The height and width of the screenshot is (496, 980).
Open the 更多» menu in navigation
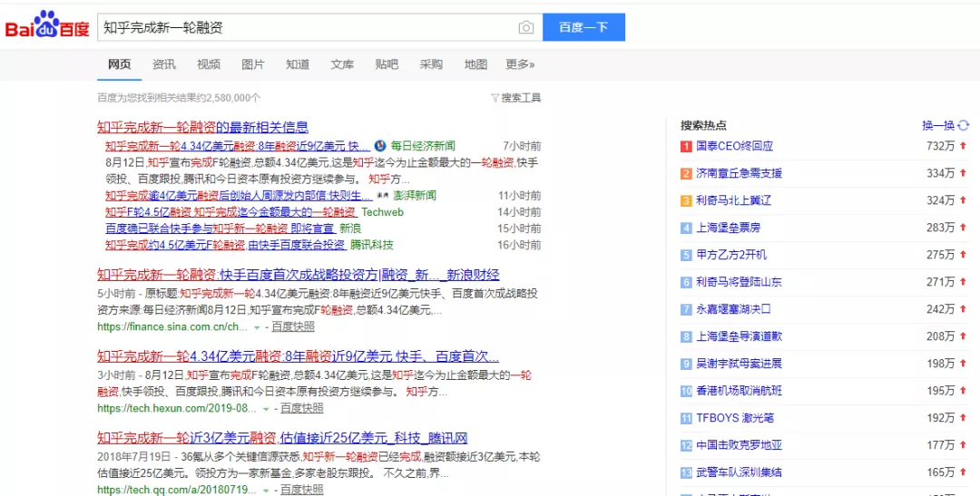pyautogui.click(x=520, y=64)
